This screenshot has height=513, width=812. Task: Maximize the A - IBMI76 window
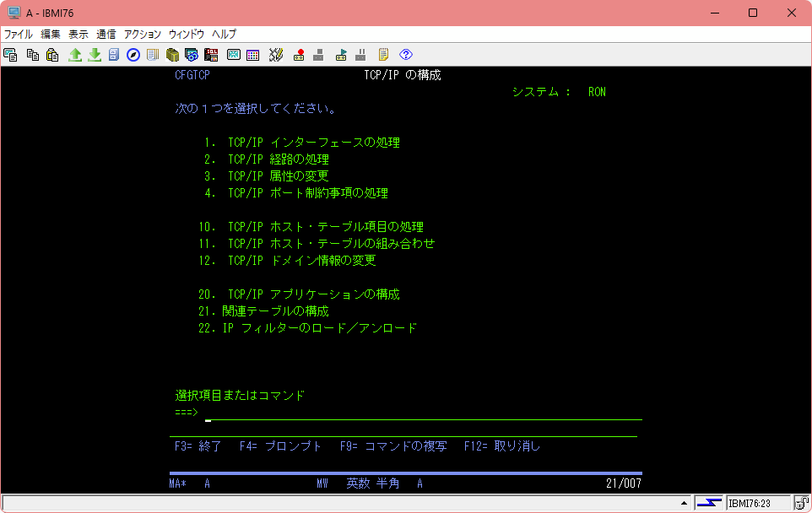pos(753,13)
